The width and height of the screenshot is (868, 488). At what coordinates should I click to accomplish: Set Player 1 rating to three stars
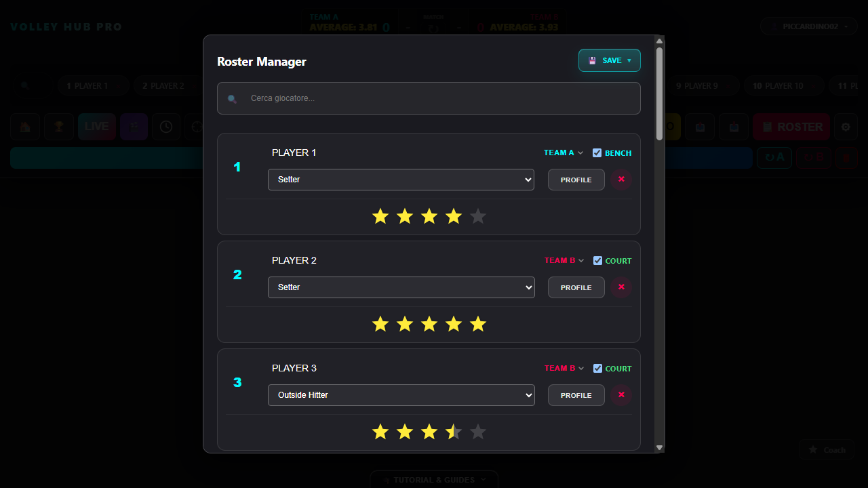pyautogui.click(x=429, y=216)
